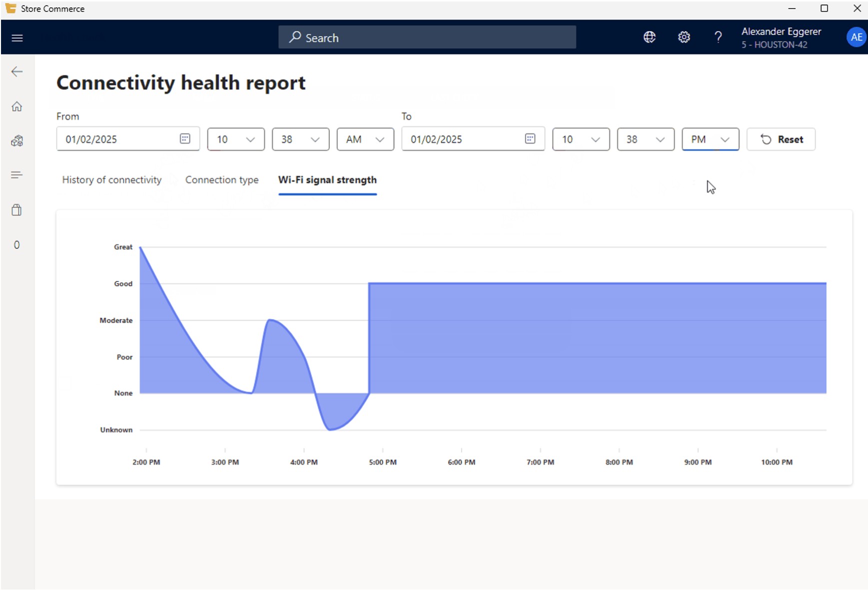Expand the From AM dropdown
Image resolution: width=868 pixels, height=590 pixels.
(365, 139)
